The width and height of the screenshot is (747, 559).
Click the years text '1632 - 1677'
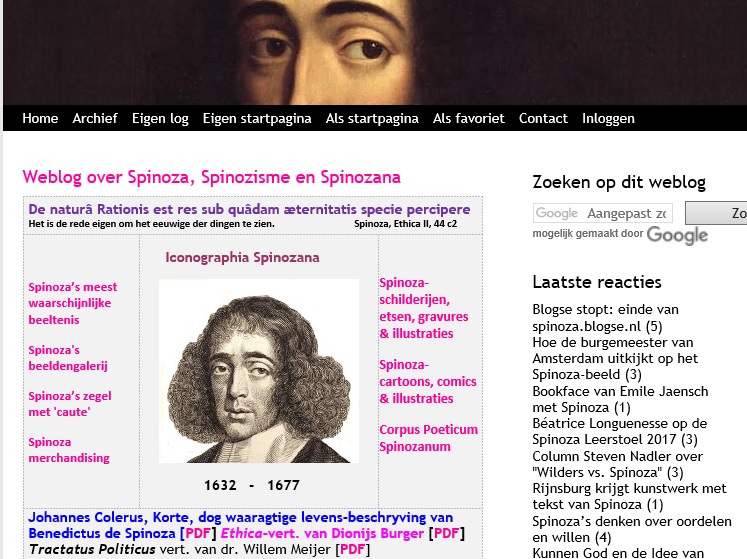pos(252,485)
